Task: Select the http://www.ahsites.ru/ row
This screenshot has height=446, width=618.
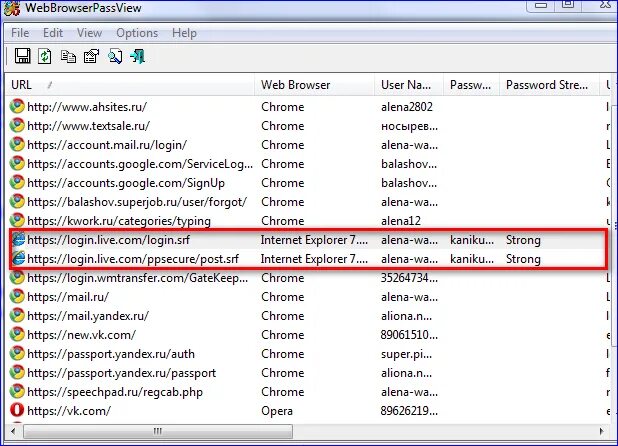Action: pos(309,106)
